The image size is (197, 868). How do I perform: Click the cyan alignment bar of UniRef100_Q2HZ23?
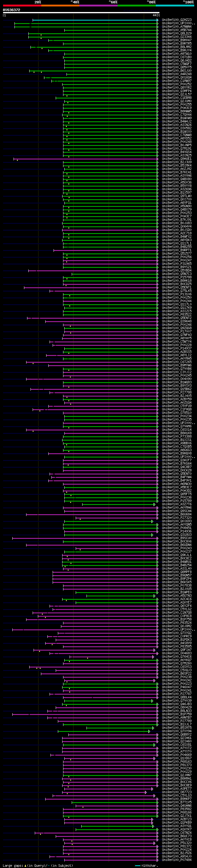tap(95, 20)
